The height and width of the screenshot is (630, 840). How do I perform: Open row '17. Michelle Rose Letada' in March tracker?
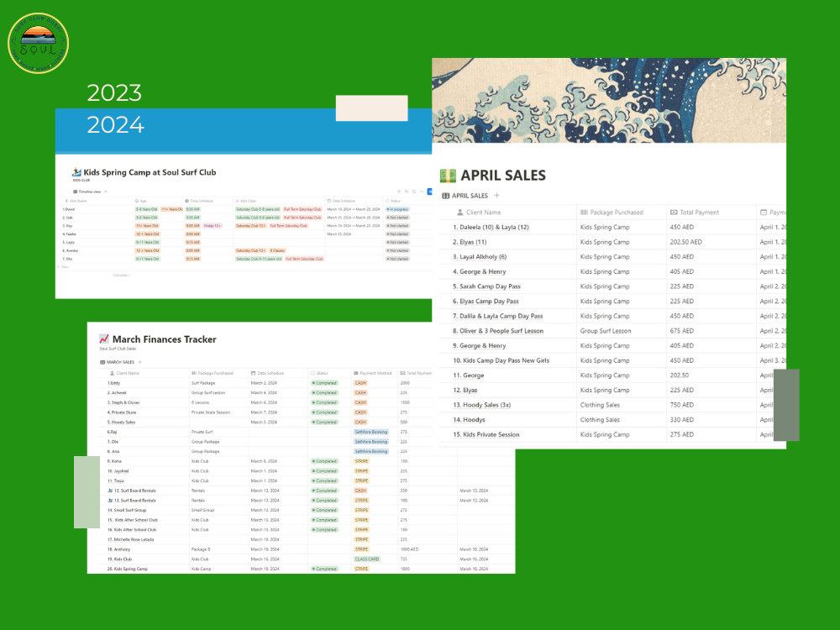tap(130, 539)
